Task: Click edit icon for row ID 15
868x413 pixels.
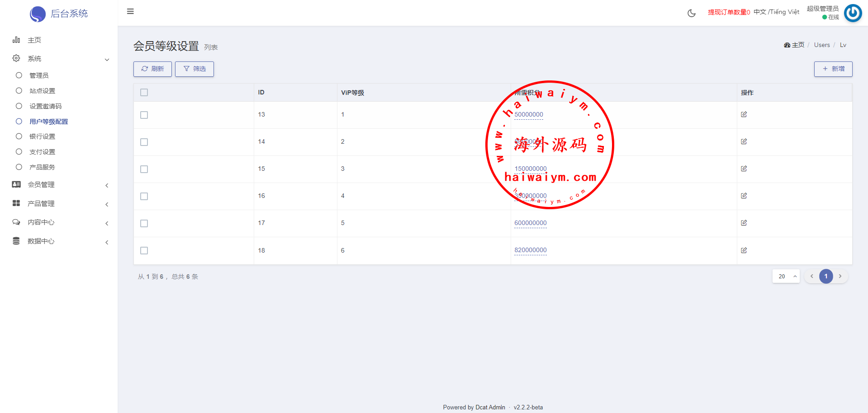Action: click(x=744, y=169)
